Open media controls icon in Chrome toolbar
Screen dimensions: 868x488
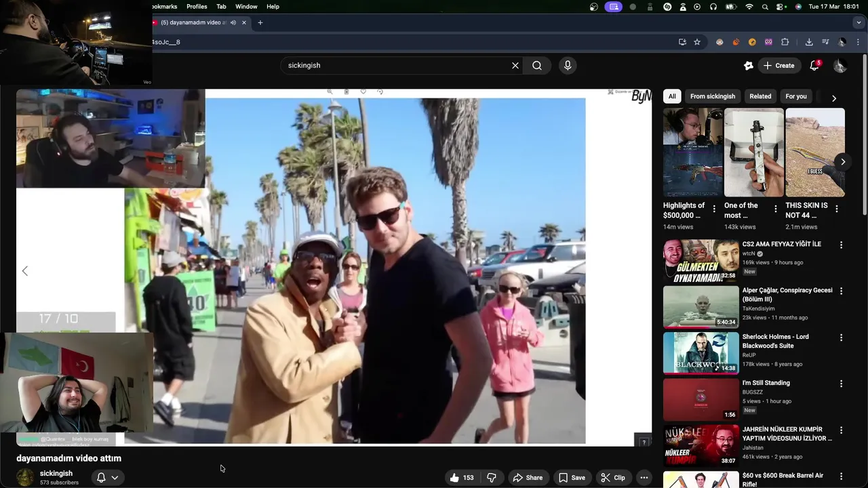click(x=825, y=42)
